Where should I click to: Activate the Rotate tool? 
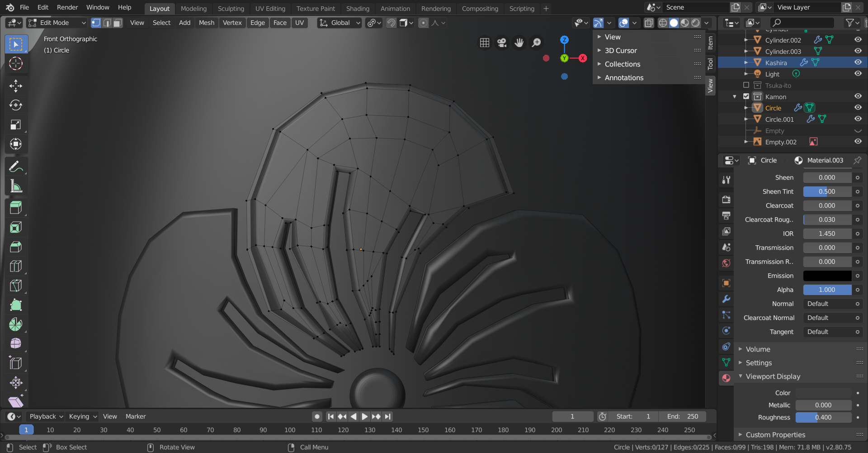[16, 105]
